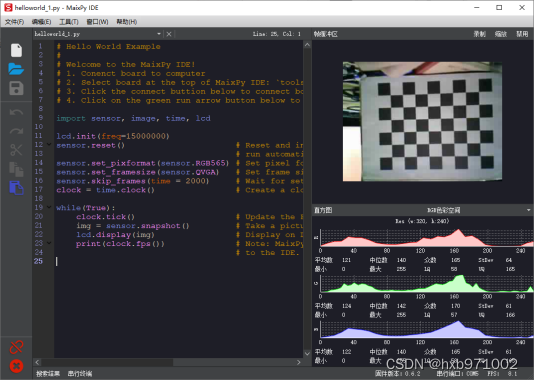Viewport: 534px width, 380px height.
Task: Undo the last edit with the undo arrow
Action: 16,112
